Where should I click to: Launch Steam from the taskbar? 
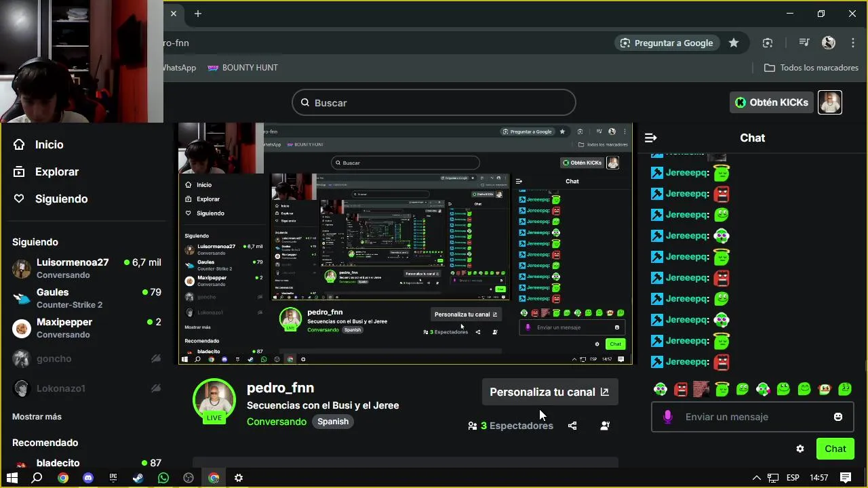tap(138, 478)
